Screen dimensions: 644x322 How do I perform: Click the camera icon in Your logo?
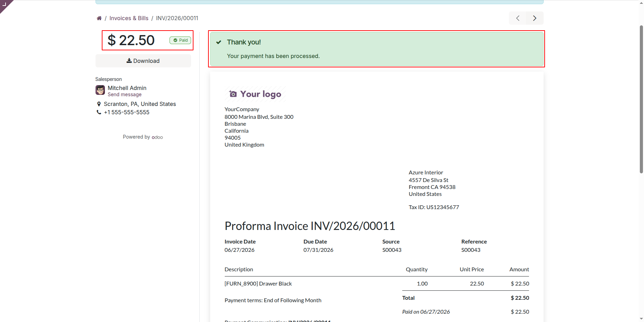(x=233, y=94)
